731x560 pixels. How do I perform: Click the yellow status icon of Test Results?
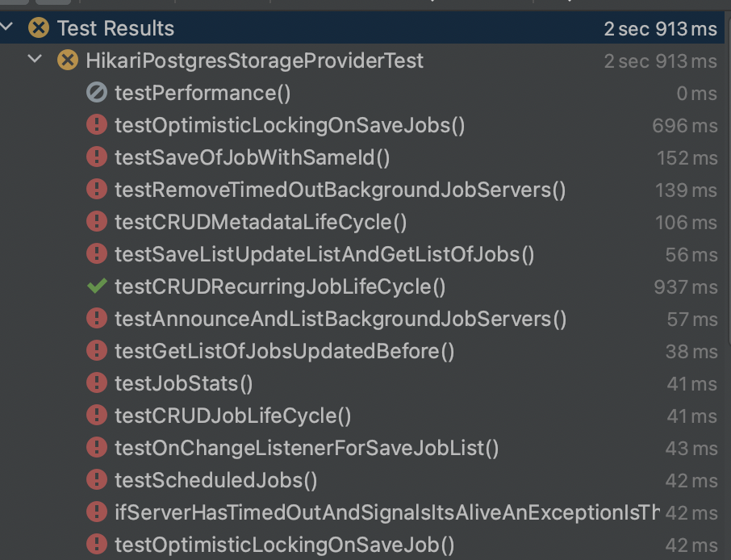39,29
